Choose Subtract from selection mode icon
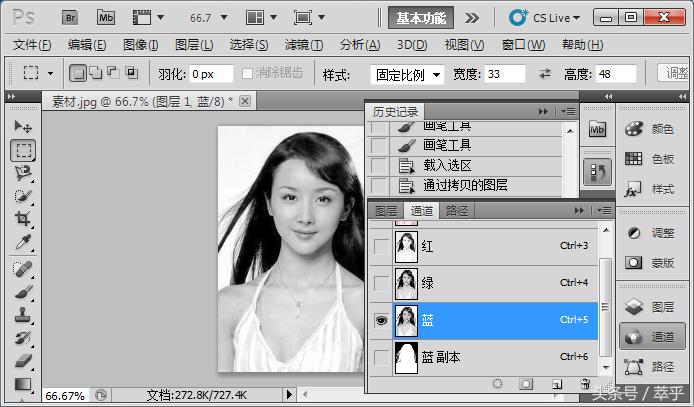This screenshot has height=407, width=694. pyautogui.click(x=113, y=72)
